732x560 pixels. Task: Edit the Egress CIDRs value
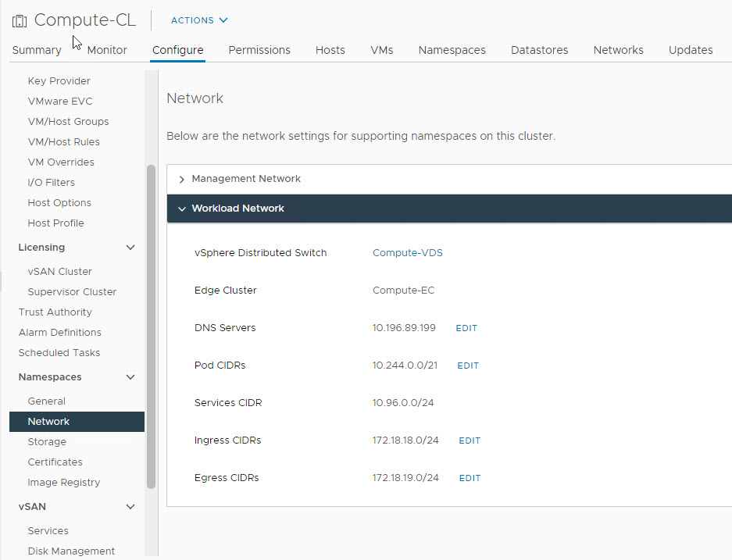coord(470,478)
